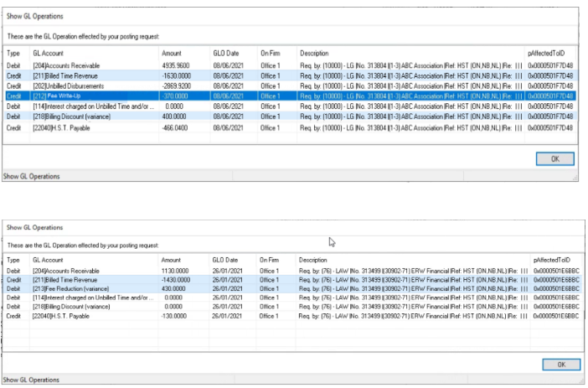The height and width of the screenshot is (388, 588).
Task: Click Amount column header in lower dialog
Action: coord(171,260)
